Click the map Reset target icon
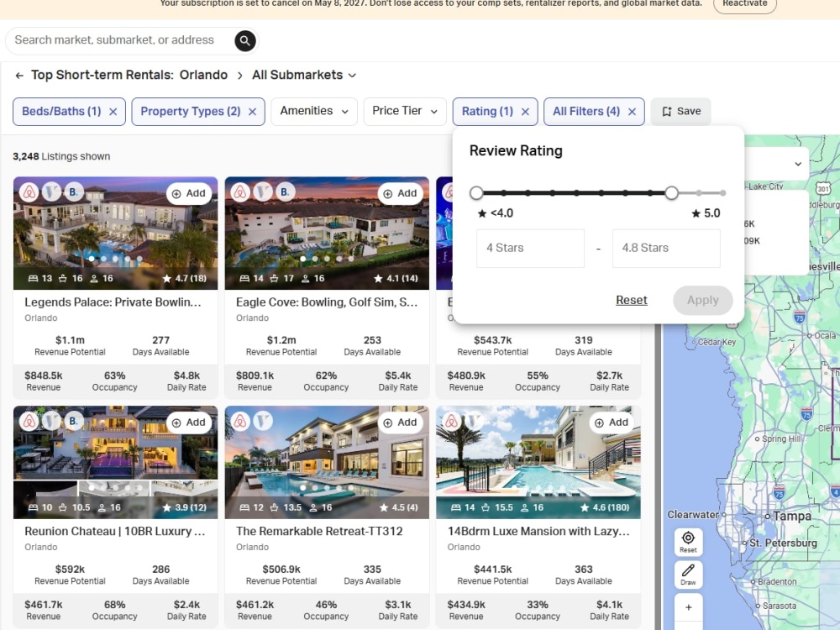The height and width of the screenshot is (630, 840). pyautogui.click(x=688, y=542)
